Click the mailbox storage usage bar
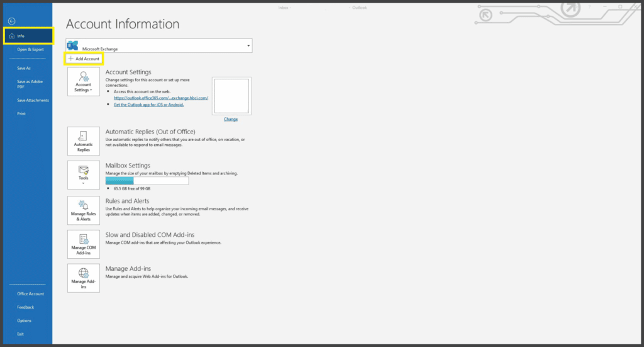Viewport: 644px width, 347px height. coord(147,181)
